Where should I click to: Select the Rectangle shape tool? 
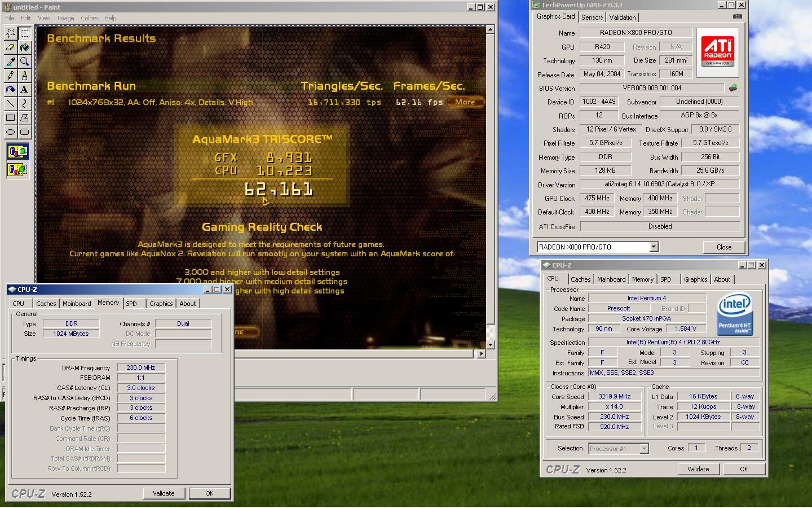[10, 118]
